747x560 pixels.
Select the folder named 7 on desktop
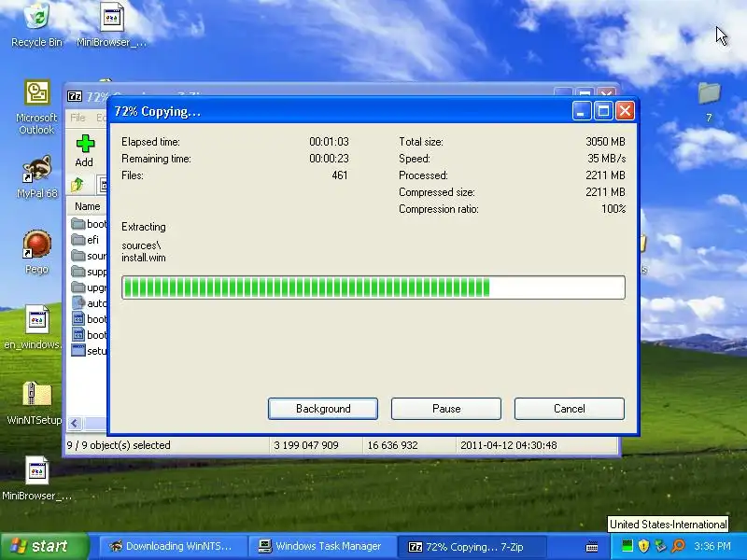point(709,103)
